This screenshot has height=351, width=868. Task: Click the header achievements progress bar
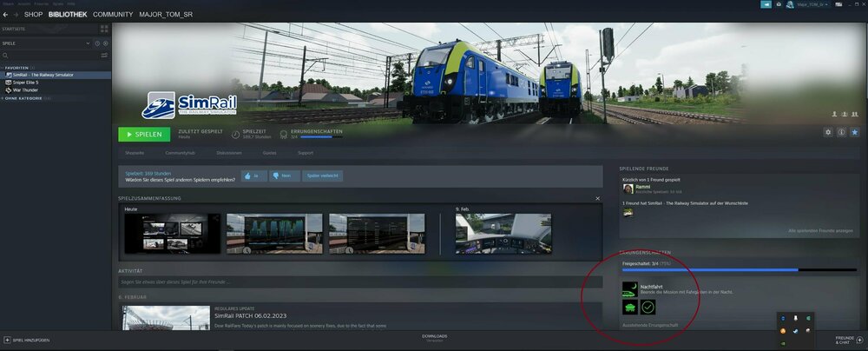pos(321,136)
